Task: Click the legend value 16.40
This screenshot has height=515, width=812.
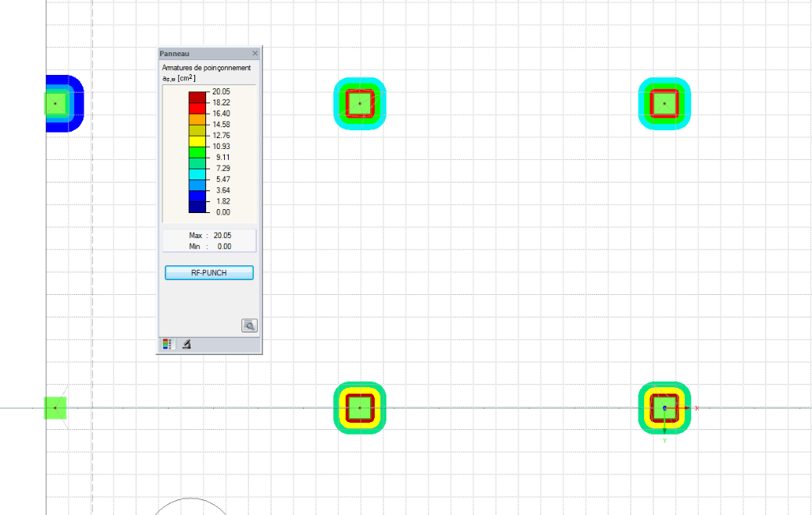Action: click(221, 113)
